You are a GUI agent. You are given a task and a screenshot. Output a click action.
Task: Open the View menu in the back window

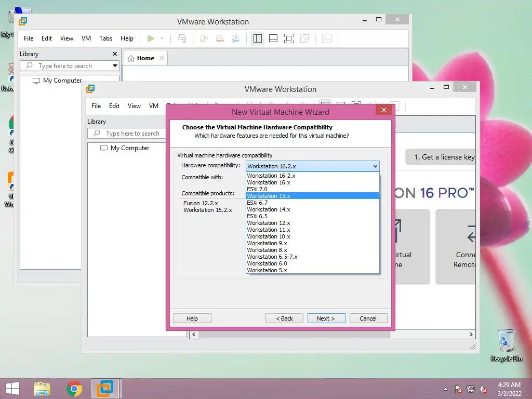click(x=66, y=38)
